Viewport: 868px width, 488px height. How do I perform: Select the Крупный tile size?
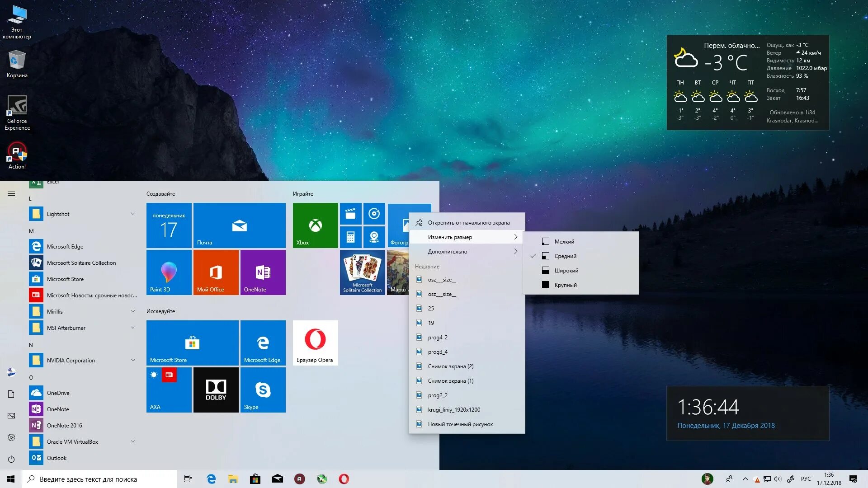(565, 285)
